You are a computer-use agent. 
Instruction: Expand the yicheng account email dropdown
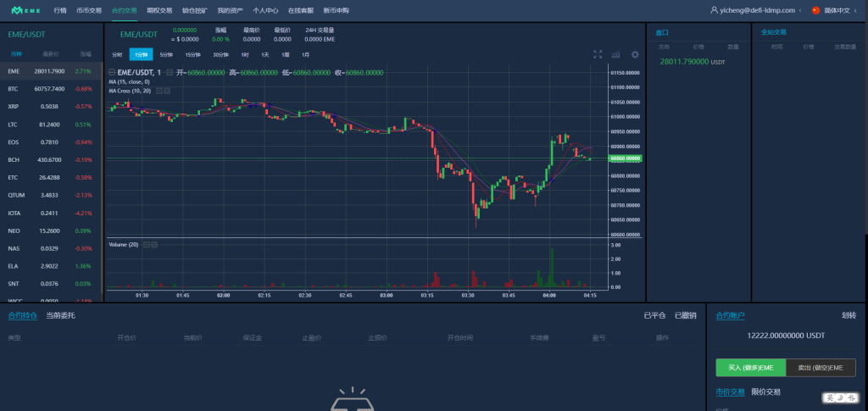pos(761,10)
